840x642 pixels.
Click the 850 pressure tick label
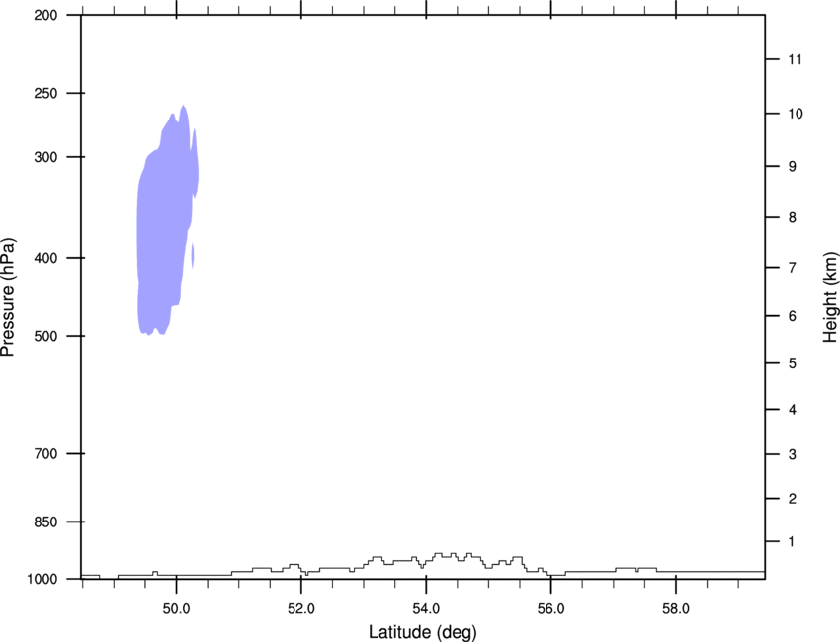click(45, 522)
